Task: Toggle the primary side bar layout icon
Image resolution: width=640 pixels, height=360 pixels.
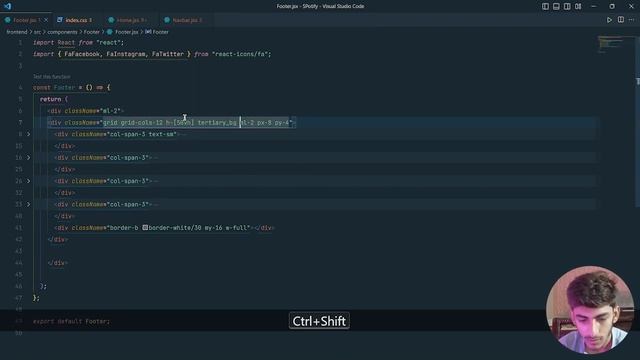Action: [x=545, y=6]
